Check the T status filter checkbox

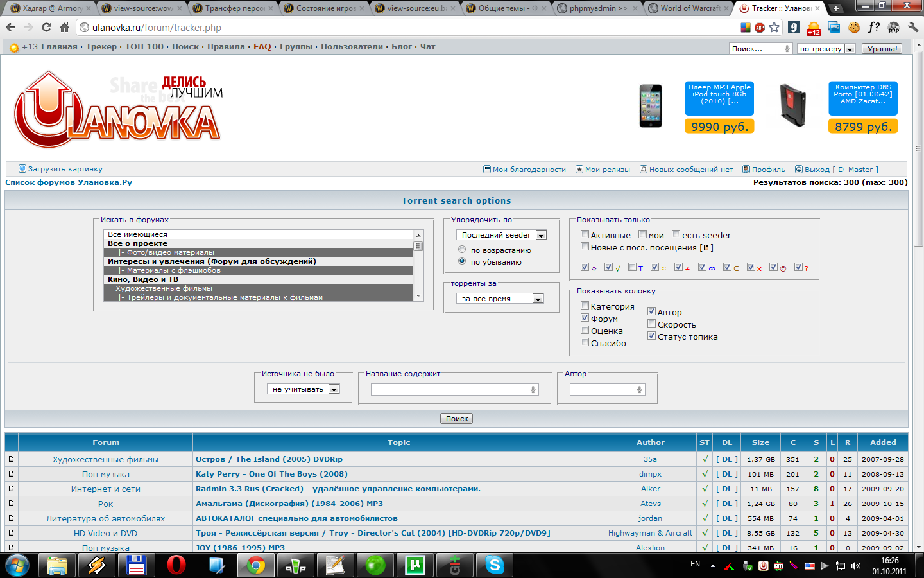[x=632, y=267]
